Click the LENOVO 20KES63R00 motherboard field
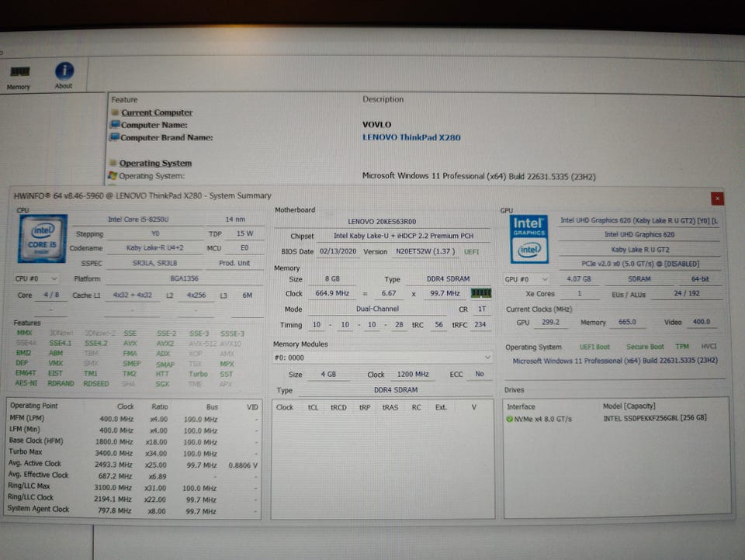 tap(382, 221)
